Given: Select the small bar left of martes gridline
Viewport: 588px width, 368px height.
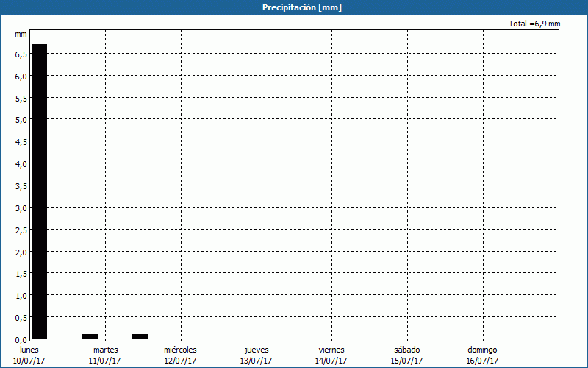Looking at the screenshot, I should tap(90, 336).
